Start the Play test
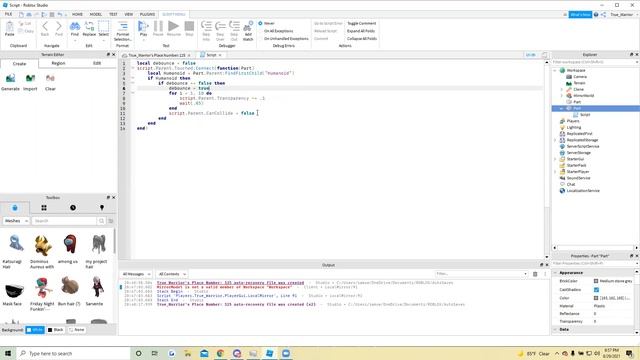The width and height of the screenshot is (640, 360). (143, 28)
